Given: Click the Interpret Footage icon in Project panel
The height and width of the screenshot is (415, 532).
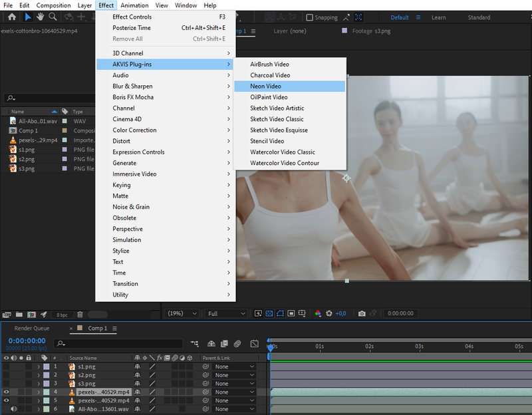Looking at the screenshot, I should pos(7,315).
